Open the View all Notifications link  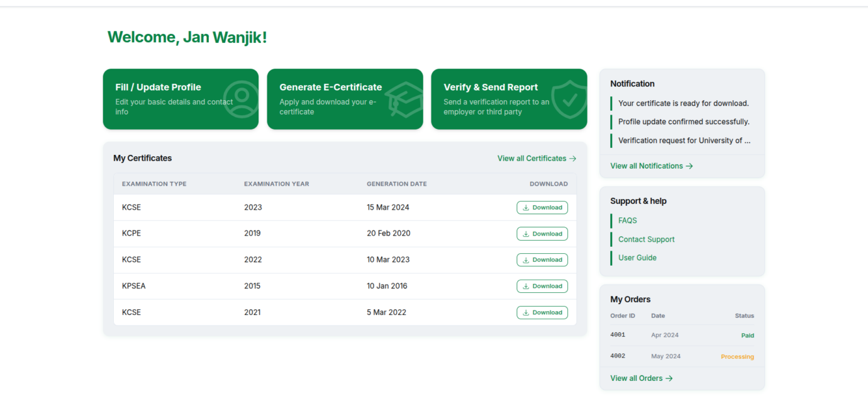[652, 166]
